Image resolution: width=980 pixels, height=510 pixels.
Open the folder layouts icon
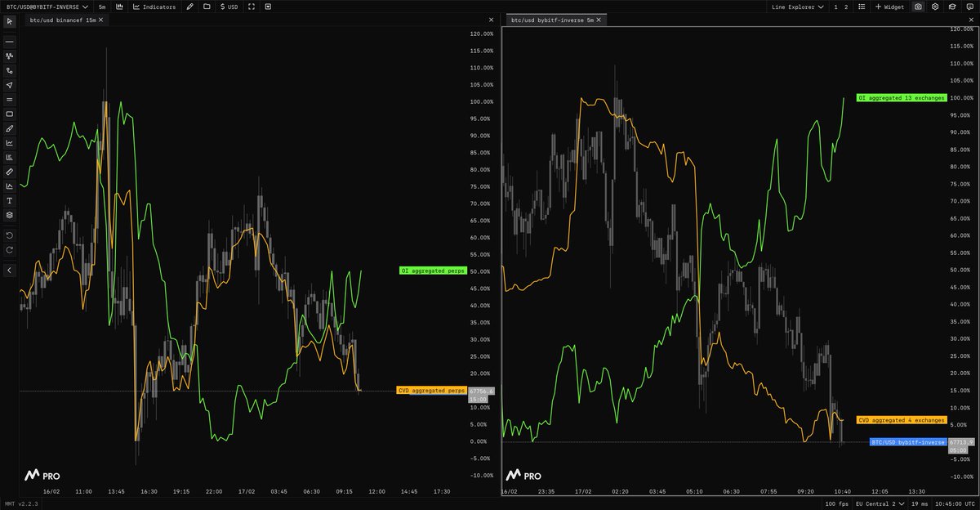tap(207, 7)
